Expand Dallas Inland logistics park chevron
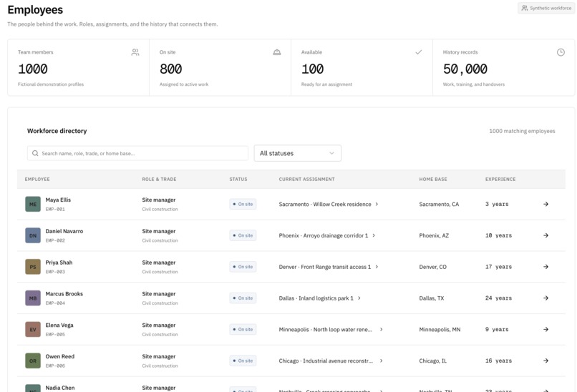The image size is (577, 392). 359,298
